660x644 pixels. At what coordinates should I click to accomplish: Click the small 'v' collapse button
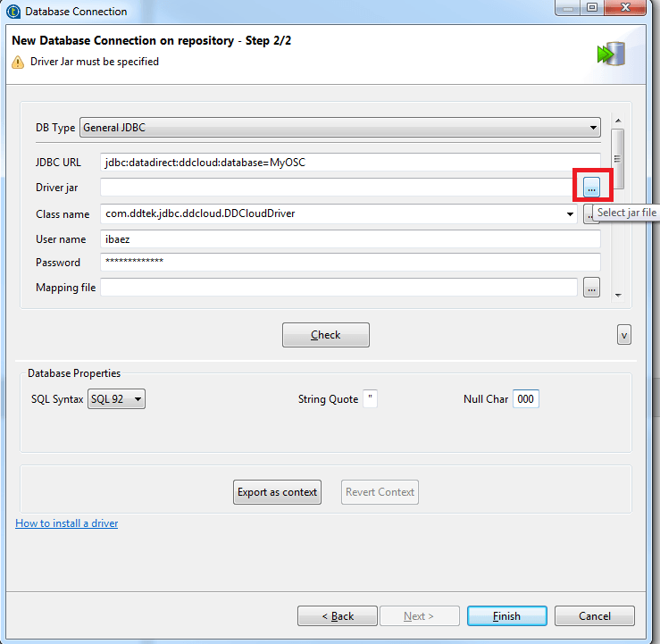tap(623, 335)
